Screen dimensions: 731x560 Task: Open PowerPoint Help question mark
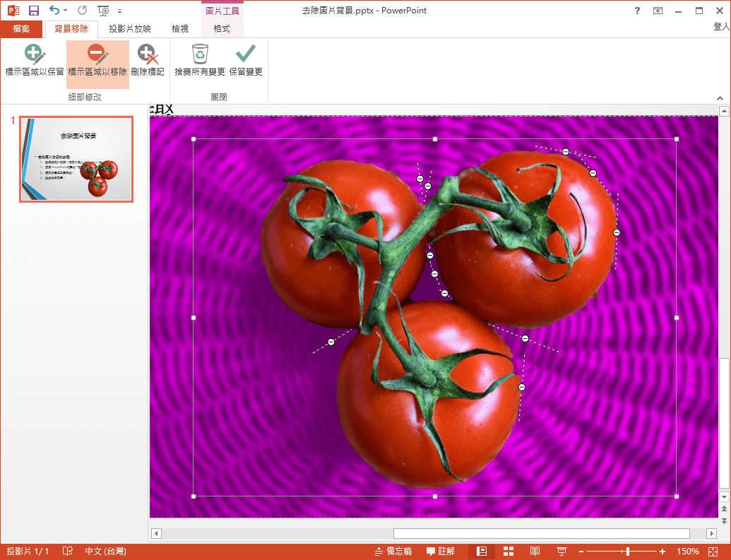(x=637, y=11)
